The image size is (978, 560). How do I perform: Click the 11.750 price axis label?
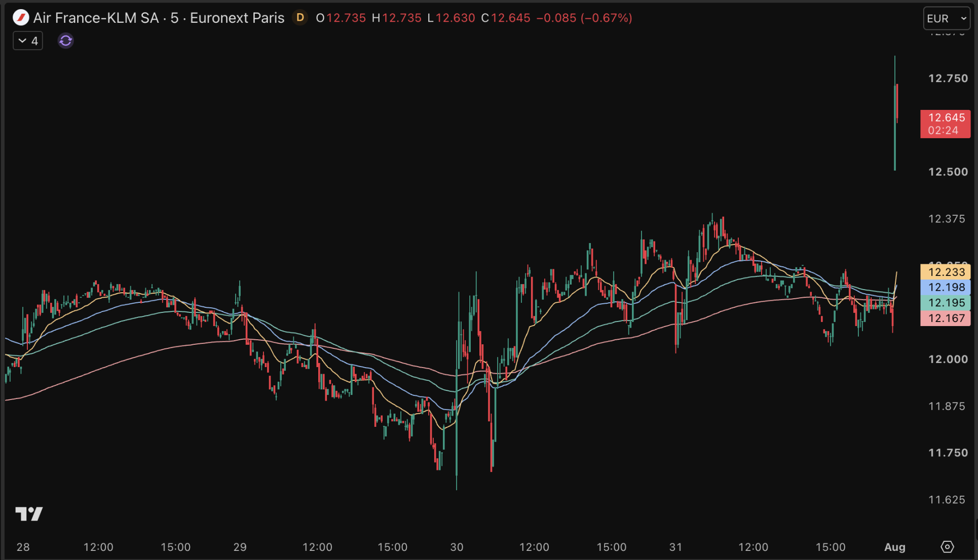click(x=948, y=453)
